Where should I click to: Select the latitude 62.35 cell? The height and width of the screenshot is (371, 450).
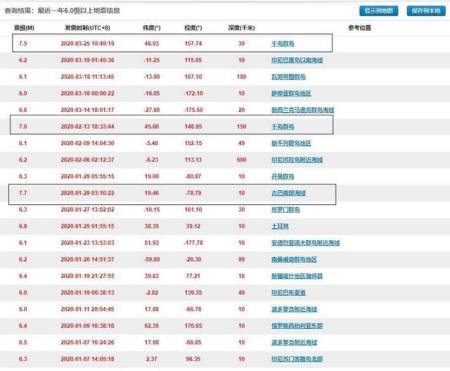(152, 326)
